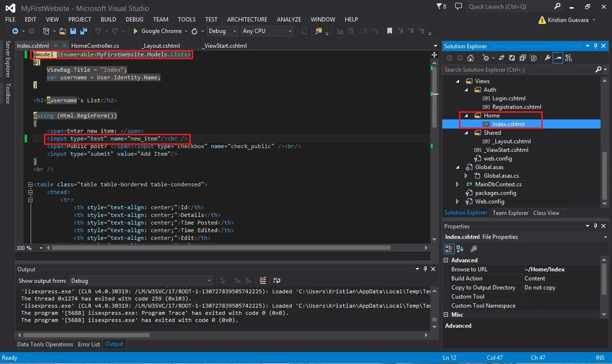This screenshot has width=612, height=364.
Task: Toggle auto-hide pin on Properties panel
Action: [595, 226]
